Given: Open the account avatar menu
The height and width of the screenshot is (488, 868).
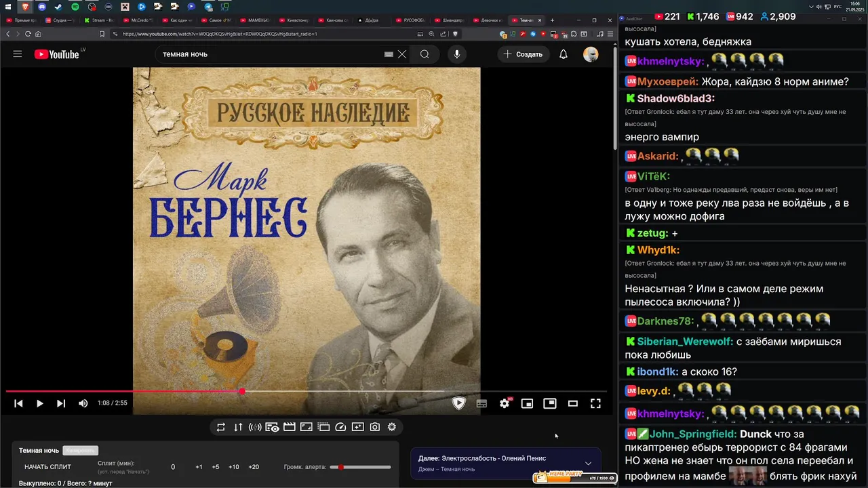Looking at the screenshot, I should tap(591, 54).
